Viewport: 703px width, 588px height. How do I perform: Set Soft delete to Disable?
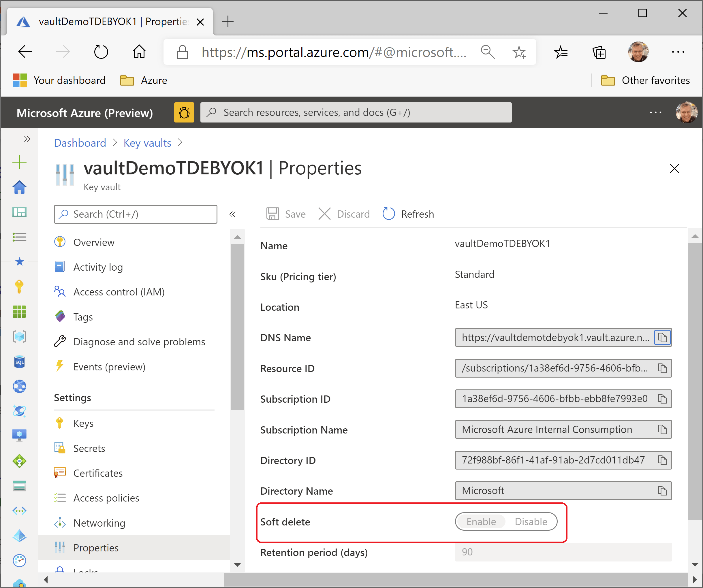coord(531,521)
